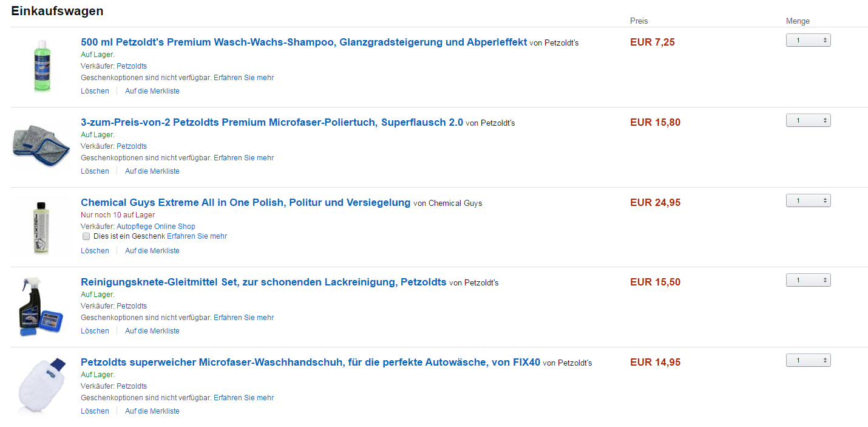Remove the Microfaser-Waschhandschuh with Löschen
This screenshot has width=868, height=427.
pos(95,411)
